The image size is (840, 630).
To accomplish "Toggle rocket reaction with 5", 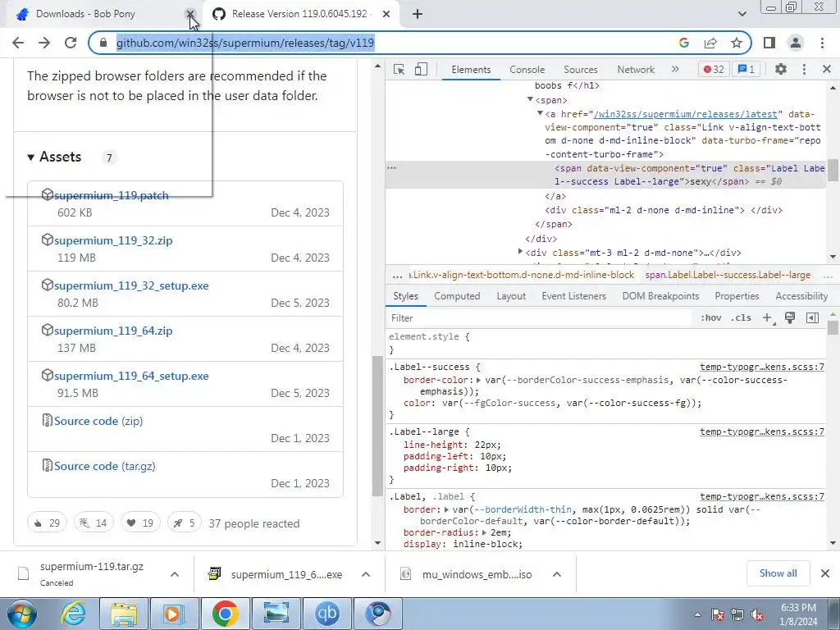I will (x=185, y=523).
